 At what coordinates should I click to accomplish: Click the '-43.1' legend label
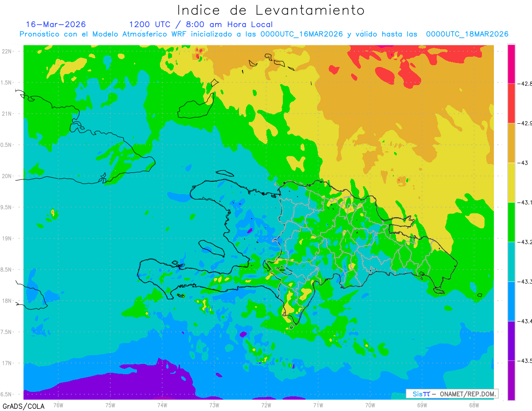click(x=525, y=202)
